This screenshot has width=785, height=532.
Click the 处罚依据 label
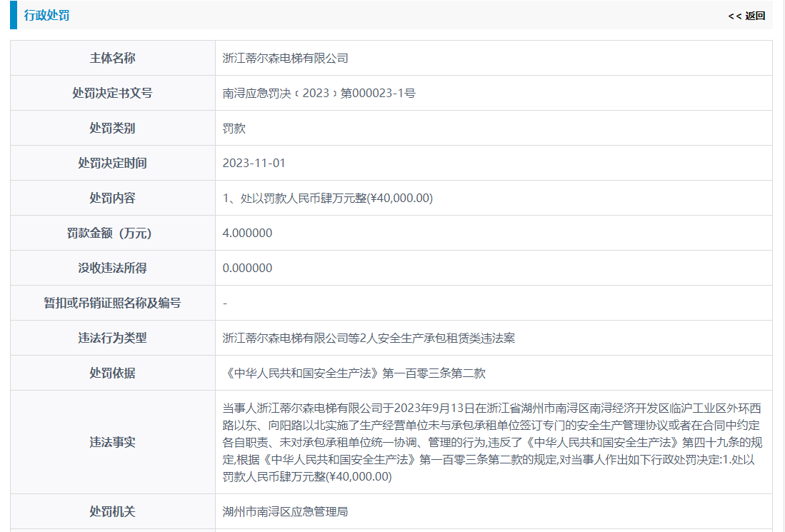113,373
